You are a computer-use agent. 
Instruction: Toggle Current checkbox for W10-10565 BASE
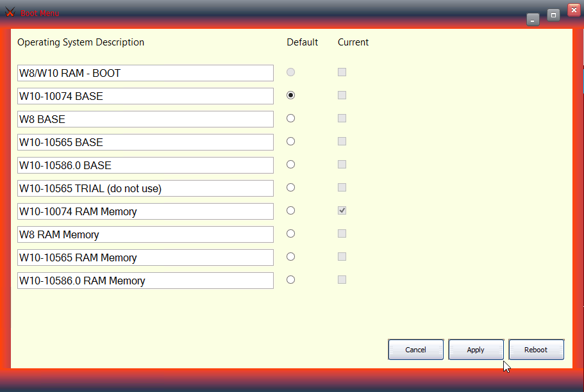[x=342, y=142]
